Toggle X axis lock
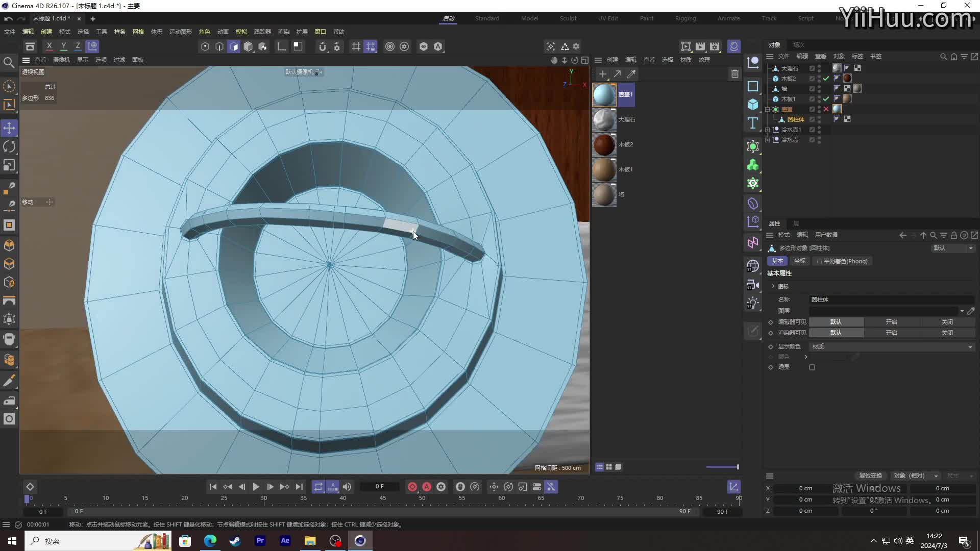This screenshot has height=551, width=980. 50,46
